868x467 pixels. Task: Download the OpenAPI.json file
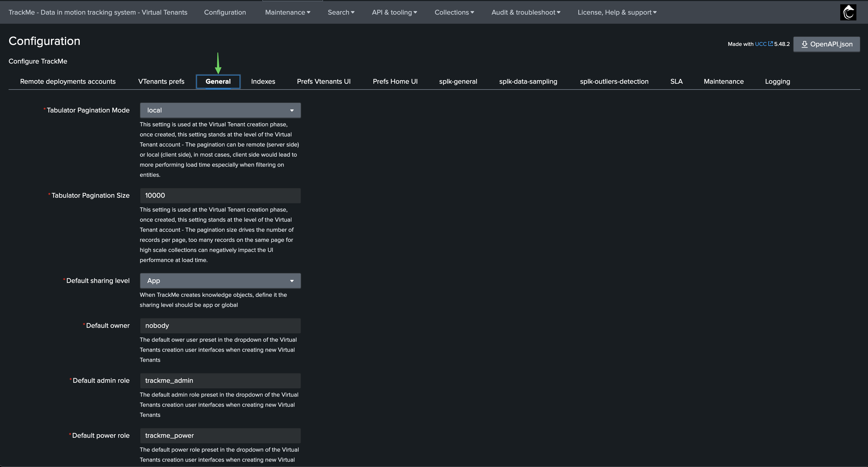[x=827, y=44]
